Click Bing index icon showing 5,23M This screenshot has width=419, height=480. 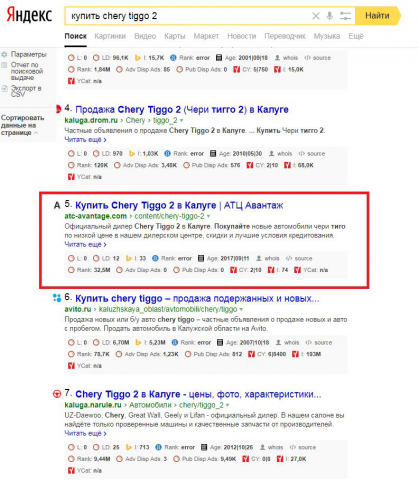(138, 342)
